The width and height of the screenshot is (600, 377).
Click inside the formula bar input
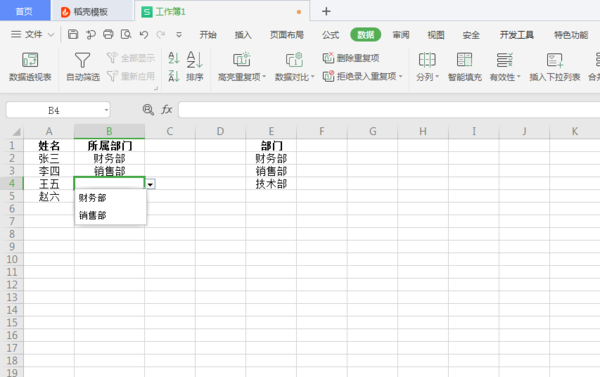(x=389, y=110)
